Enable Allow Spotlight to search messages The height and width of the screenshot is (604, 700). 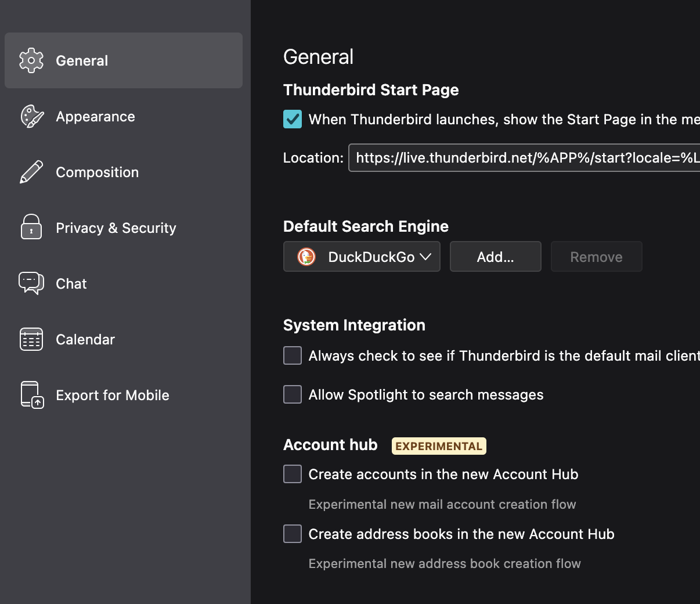point(293,394)
